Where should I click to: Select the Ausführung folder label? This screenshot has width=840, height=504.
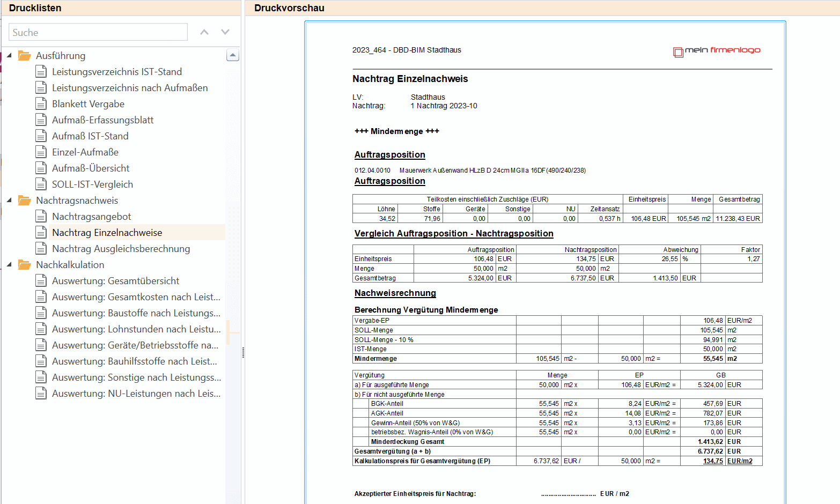(x=61, y=56)
